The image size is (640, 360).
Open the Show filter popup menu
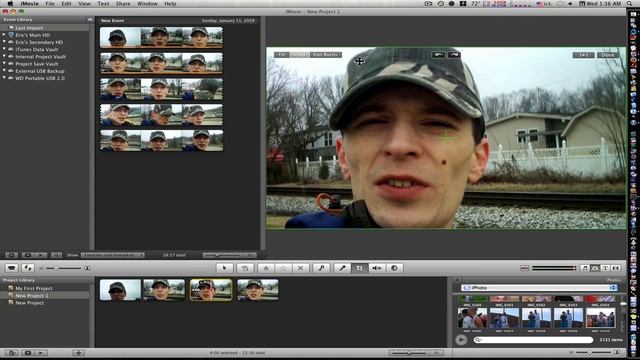point(113,255)
